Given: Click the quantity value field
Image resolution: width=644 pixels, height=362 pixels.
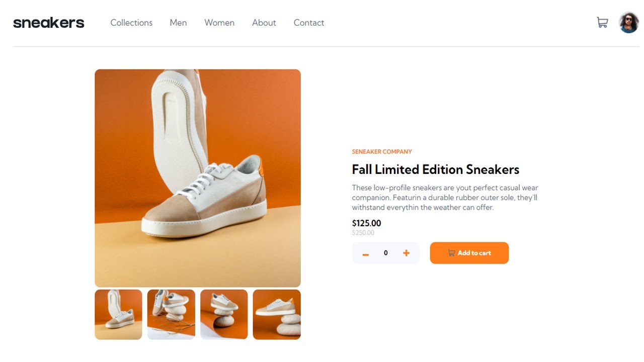Looking at the screenshot, I should coord(386,253).
